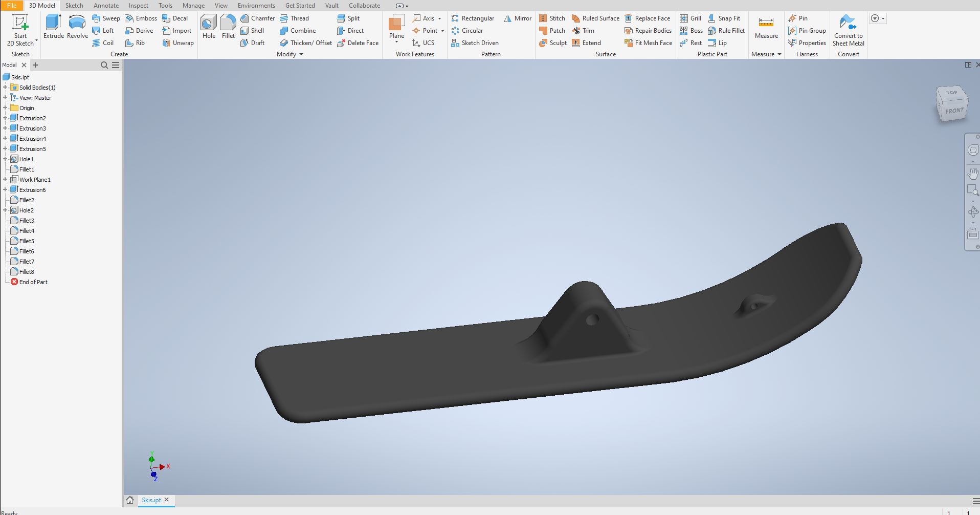Image resolution: width=980 pixels, height=515 pixels.
Task: Open the Measure tool
Action: pos(766,27)
